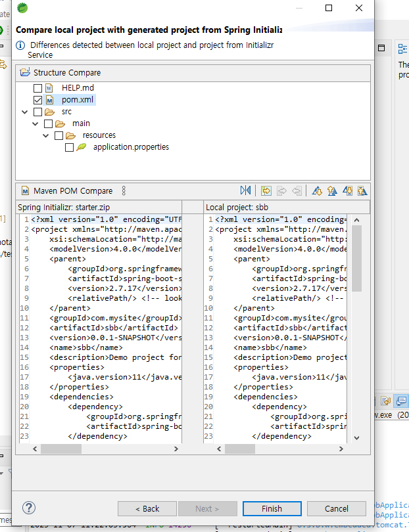Check the src folder checkbox

[x=37, y=112]
